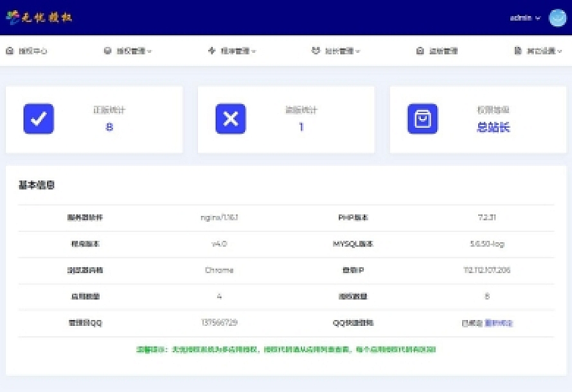Click the bag icon for 权限等级
This screenshot has width=572, height=392.
(x=422, y=119)
